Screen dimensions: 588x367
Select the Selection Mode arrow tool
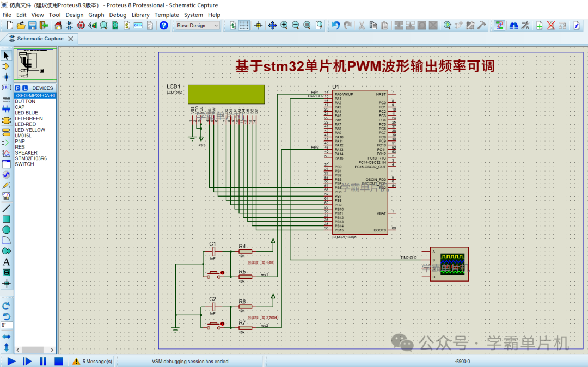tap(6, 56)
